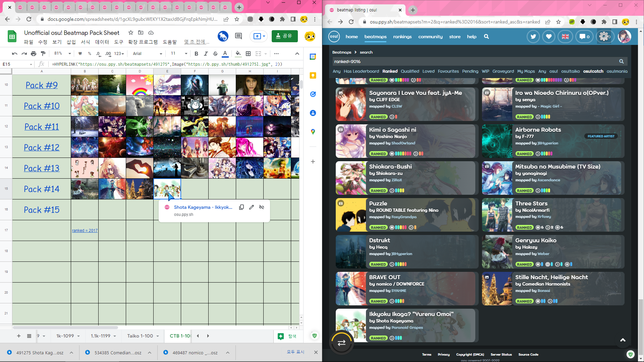Click the print icon in Sheets toolbar

(x=34, y=54)
